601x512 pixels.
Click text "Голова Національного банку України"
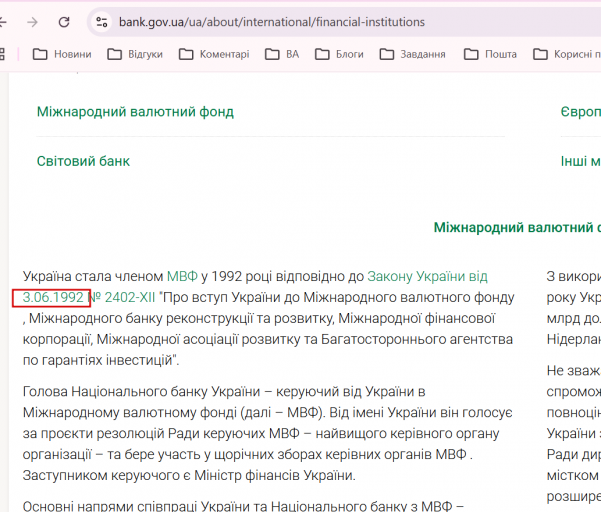(x=141, y=392)
